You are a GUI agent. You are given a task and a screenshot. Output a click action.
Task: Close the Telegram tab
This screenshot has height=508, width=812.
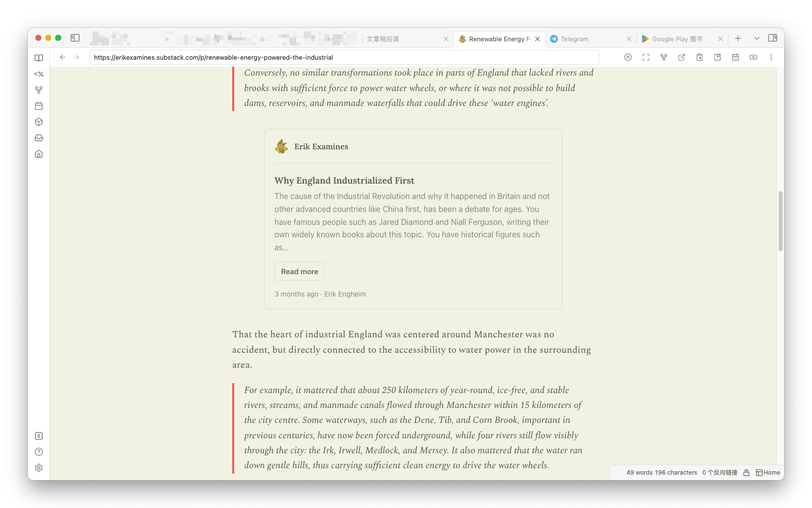pos(629,39)
